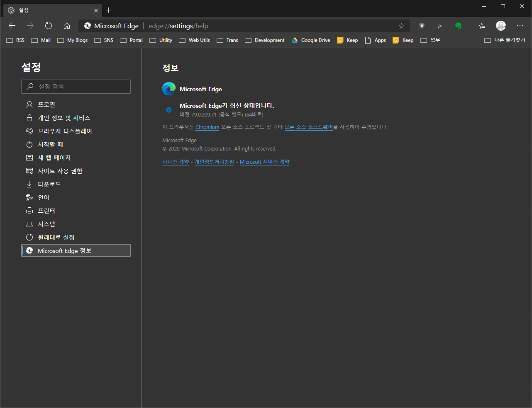Open the SNS bookmarks folder
The image size is (532, 408).
pos(104,40)
